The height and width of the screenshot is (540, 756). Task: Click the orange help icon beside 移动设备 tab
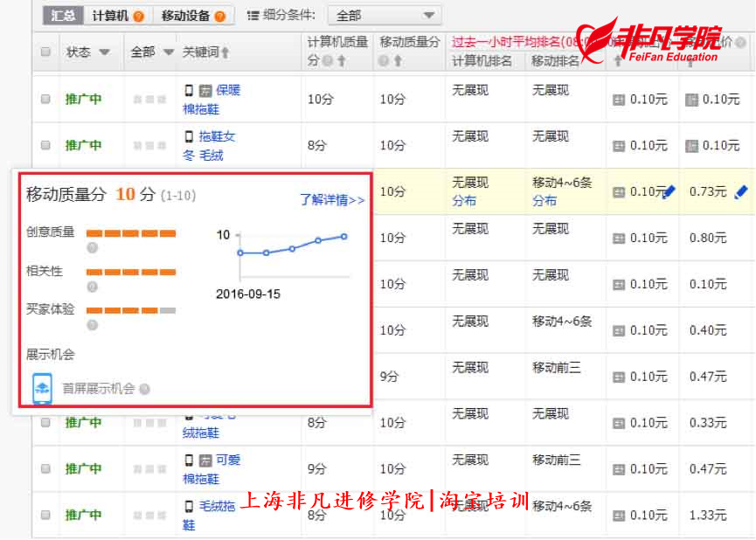pyautogui.click(x=220, y=17)
